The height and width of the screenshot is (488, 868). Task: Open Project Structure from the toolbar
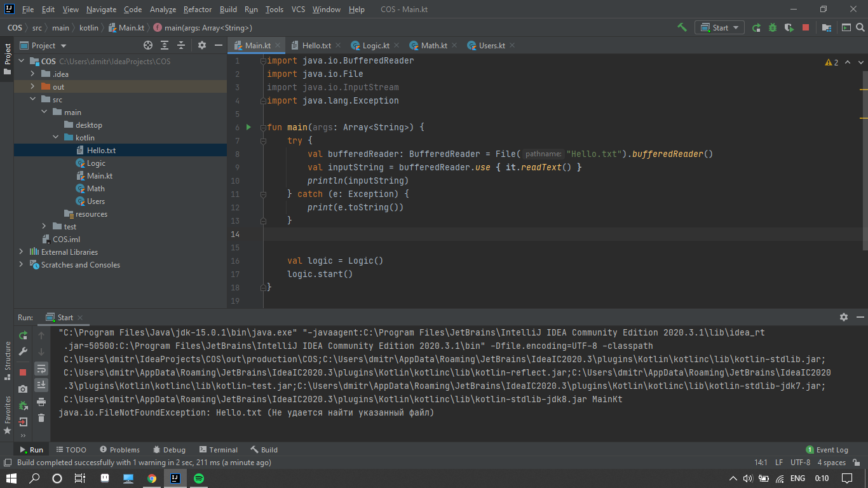coord(827,27)
